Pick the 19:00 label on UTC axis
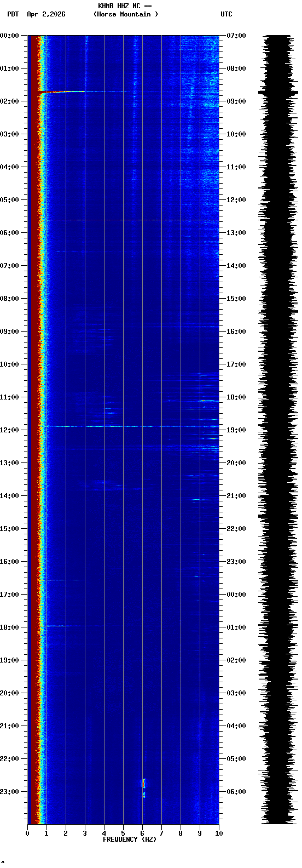Screen dimensions: 302x868 236,430
